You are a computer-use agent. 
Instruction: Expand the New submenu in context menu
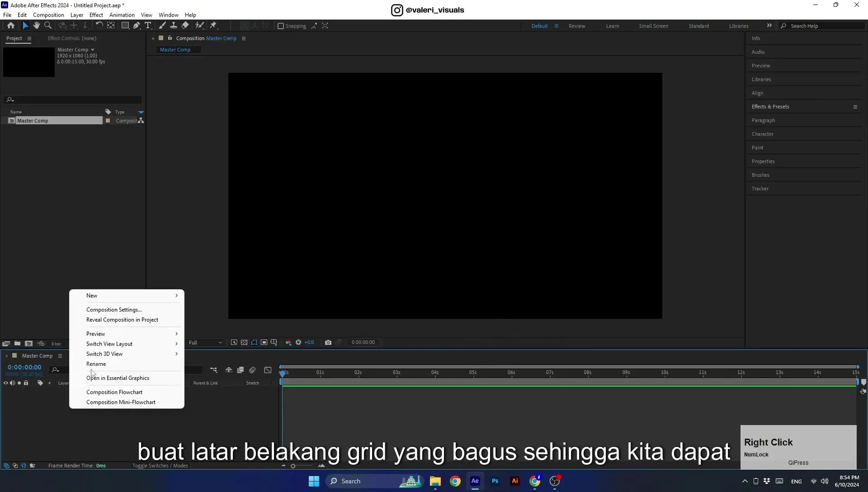pyautogui.click(x=127, y=296)
